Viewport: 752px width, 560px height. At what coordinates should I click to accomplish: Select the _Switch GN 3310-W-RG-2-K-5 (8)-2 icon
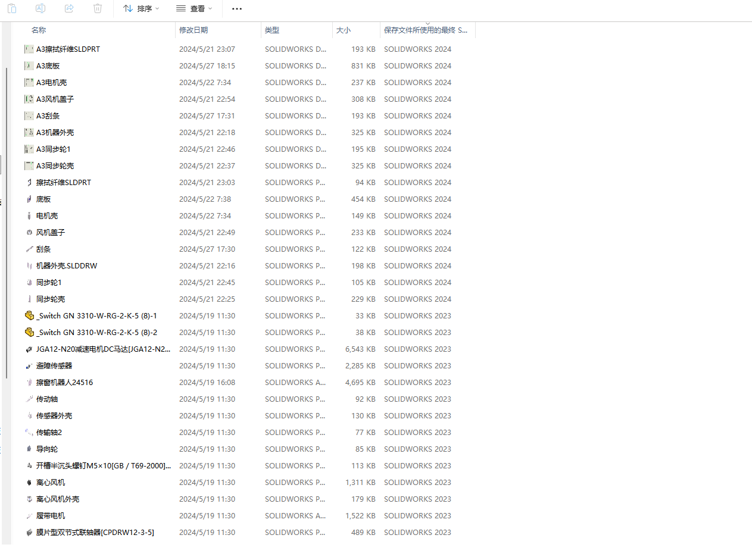tap(29, 332)
